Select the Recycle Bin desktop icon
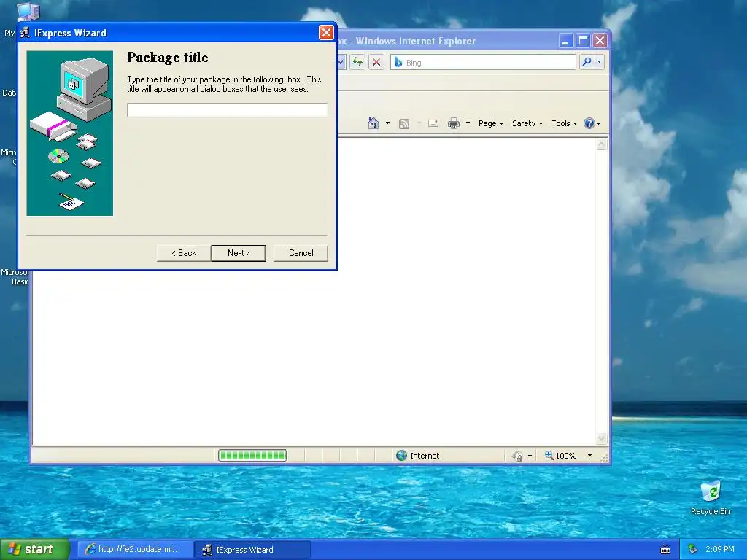Screen dimensions: 747x560 711,498
